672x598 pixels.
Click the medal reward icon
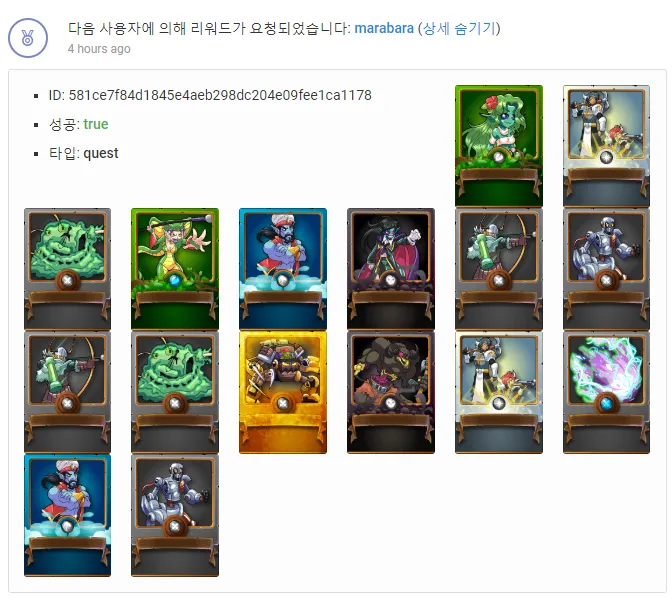click(x=28, y=38)
